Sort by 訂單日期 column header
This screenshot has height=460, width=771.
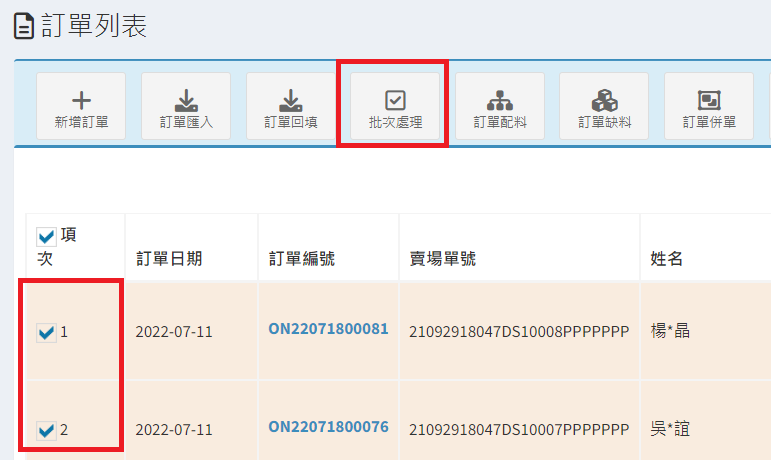[x=169, y=259]
